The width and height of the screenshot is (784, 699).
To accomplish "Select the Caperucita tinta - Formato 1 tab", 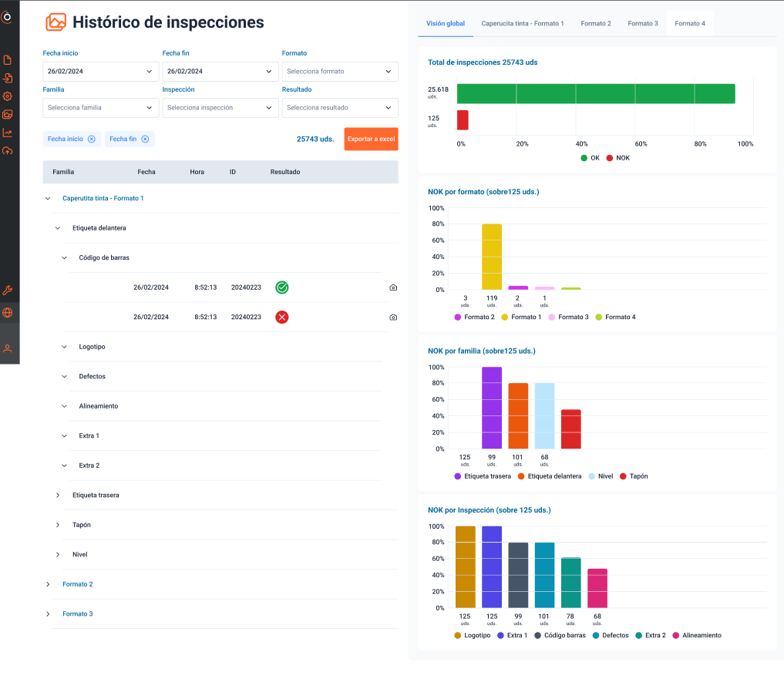I will click(522, 23).
